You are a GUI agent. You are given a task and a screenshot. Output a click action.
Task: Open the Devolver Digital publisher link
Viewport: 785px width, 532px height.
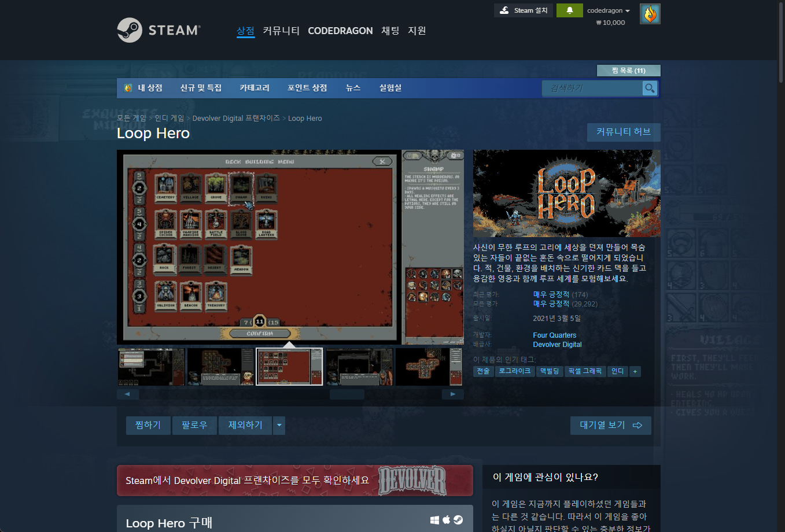[x=557, y=345]
